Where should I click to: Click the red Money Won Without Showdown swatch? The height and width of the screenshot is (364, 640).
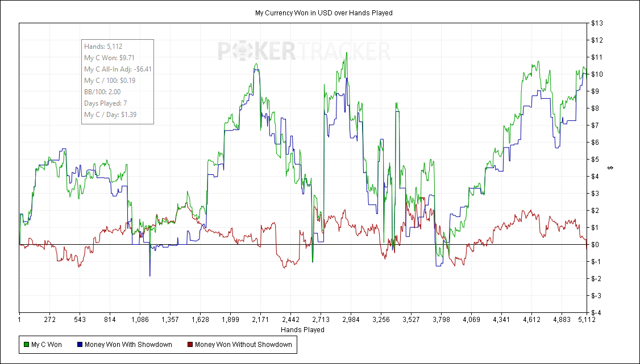[x=190, y=345]
